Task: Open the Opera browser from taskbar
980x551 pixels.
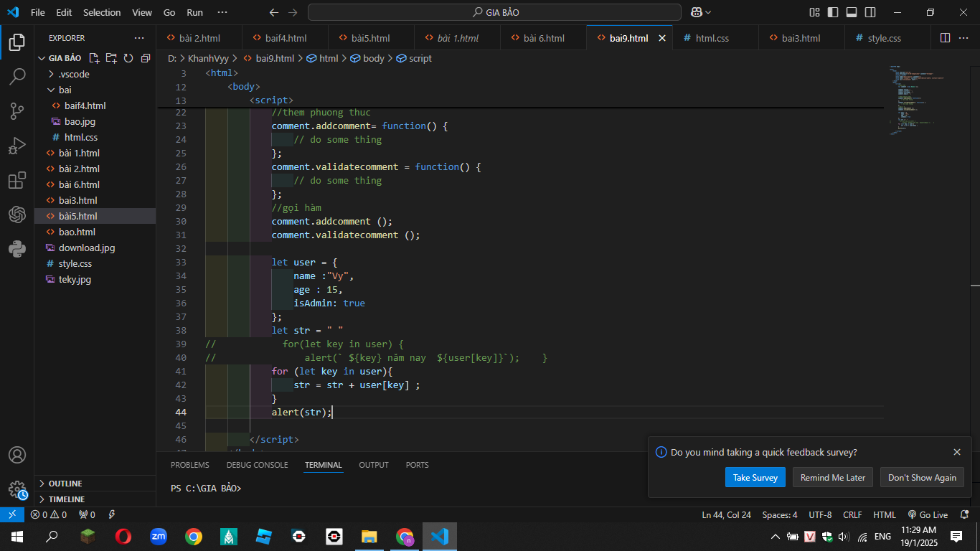Action: pos(123,536)
